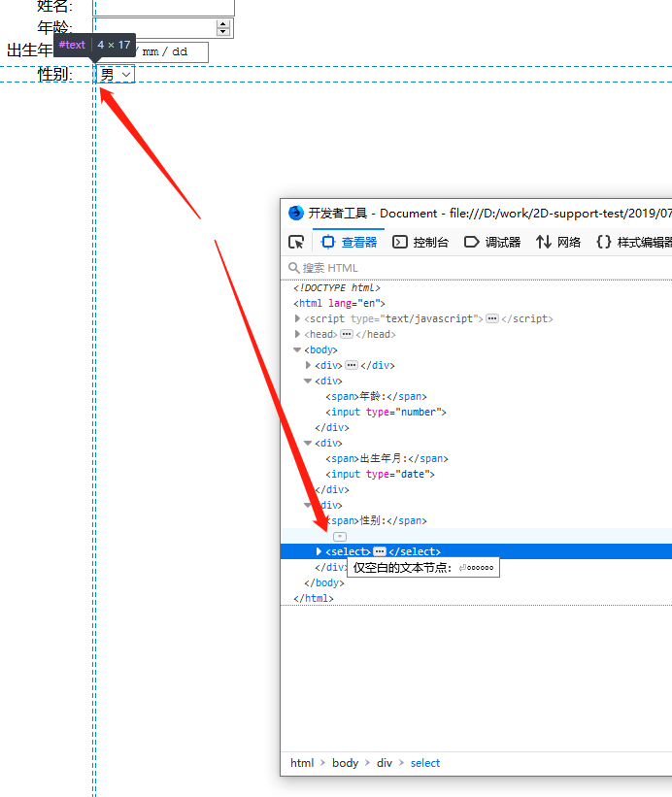Screen dimensions: 672x797
Task: Open the 查看器 inspector tab
Action: click(x=349, y=242)
